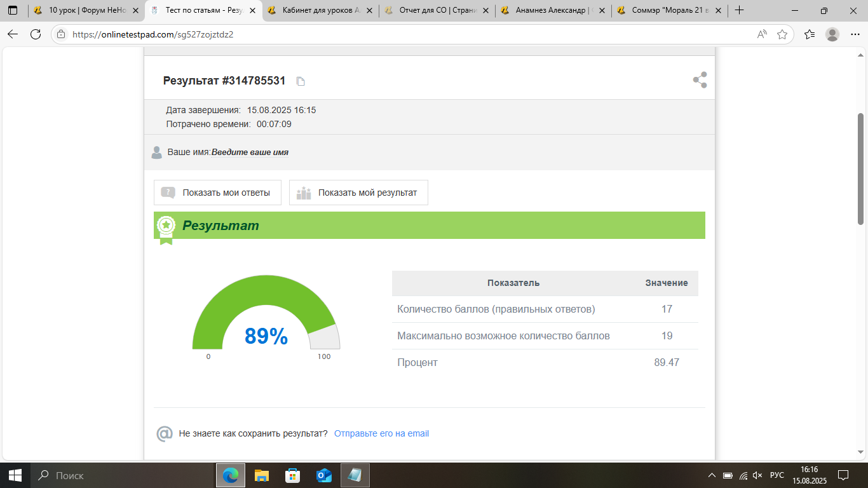Open Microsoft Store from the taskbar
Screen dimensions: 868x488
coord(293,475)
